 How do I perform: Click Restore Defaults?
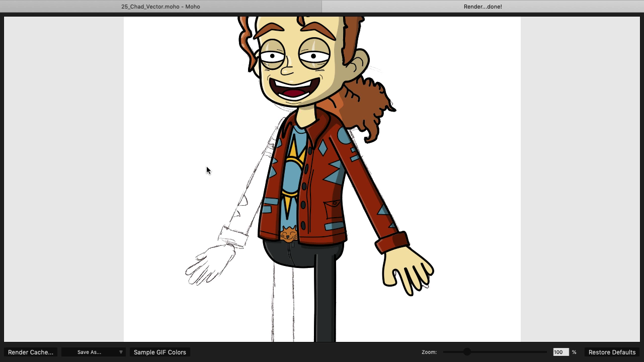tap(611, 352)
